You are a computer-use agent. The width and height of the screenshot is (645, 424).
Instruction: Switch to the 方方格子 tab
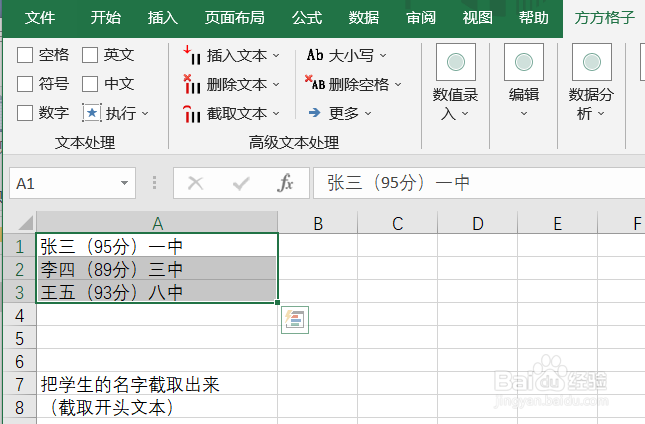pos(605,18)
